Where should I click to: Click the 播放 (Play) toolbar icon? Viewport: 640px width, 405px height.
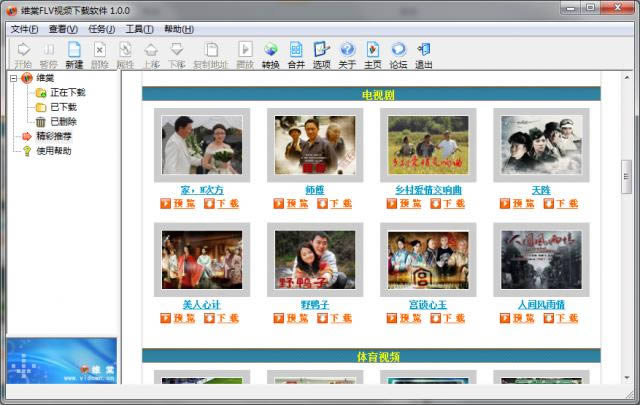point(245,55)
